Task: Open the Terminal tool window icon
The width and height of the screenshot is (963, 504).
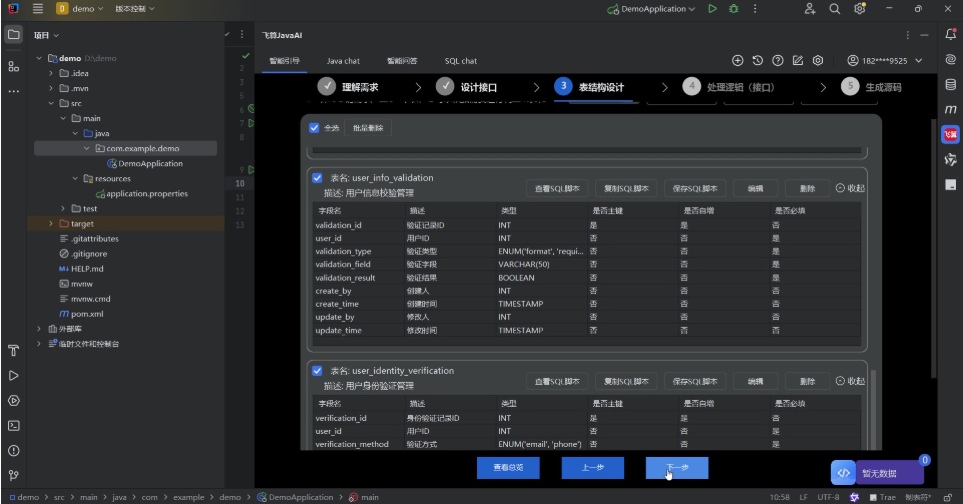Action: [14, 425]
